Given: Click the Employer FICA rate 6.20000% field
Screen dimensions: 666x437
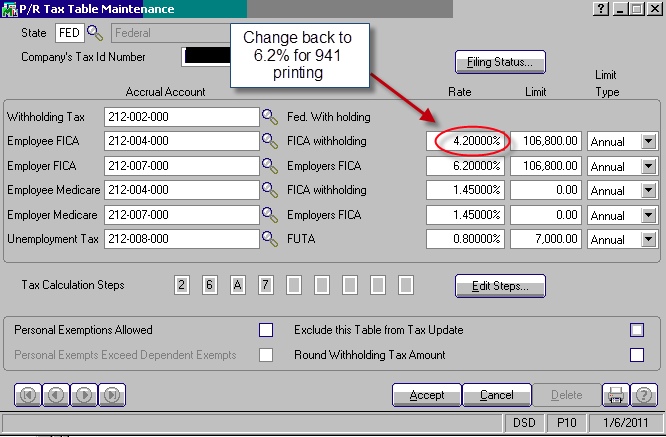Looking at the screenshot, I should point(465,166).
